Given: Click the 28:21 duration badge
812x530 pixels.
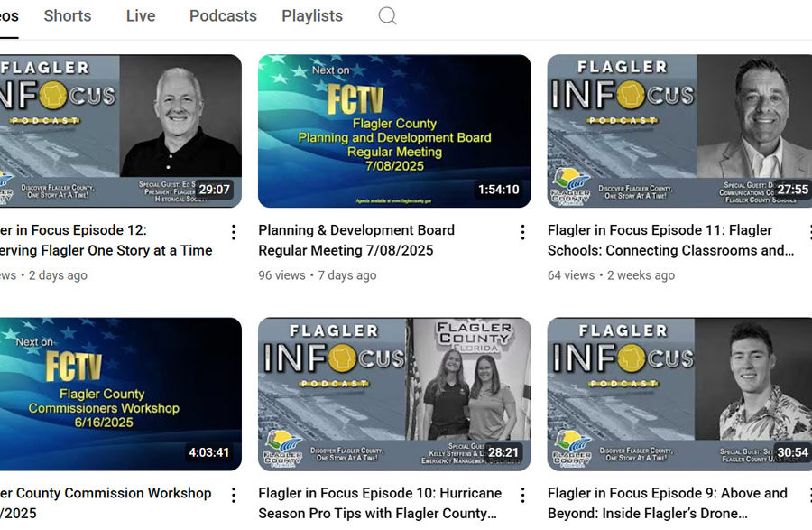Looking at the screenshot, I should coord(503,453).
